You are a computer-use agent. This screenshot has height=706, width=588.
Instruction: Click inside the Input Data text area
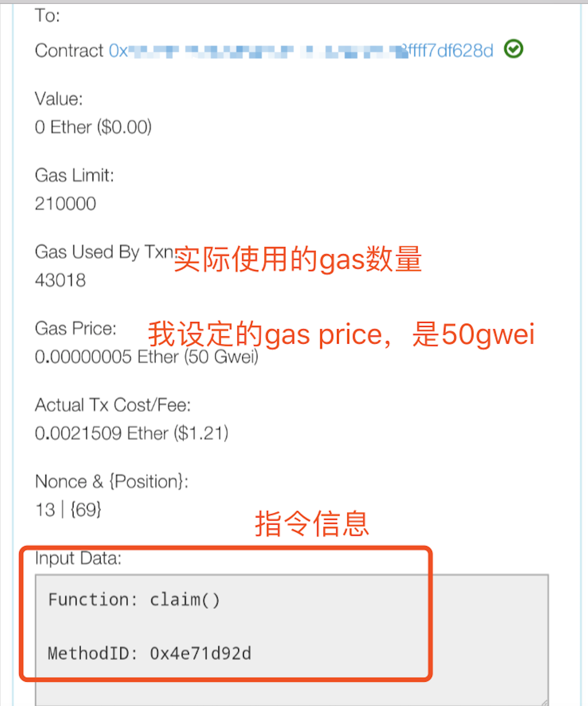click(292, 639)
